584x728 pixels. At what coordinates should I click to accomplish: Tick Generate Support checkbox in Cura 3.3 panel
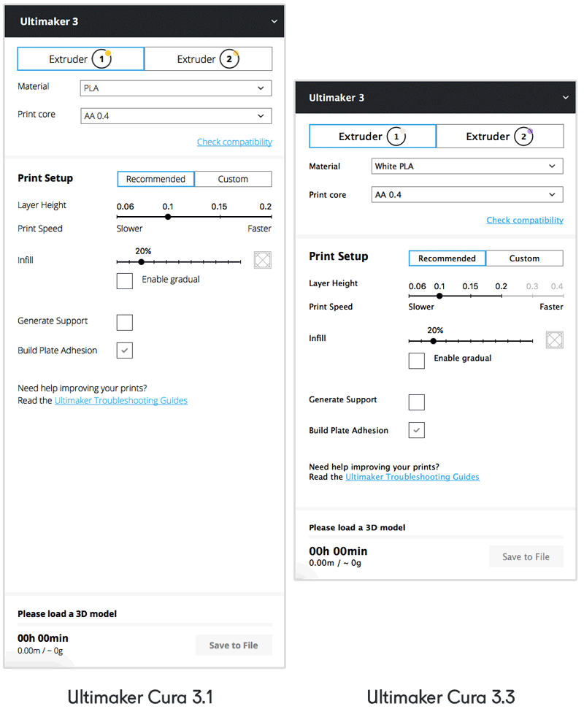point(417,402)
